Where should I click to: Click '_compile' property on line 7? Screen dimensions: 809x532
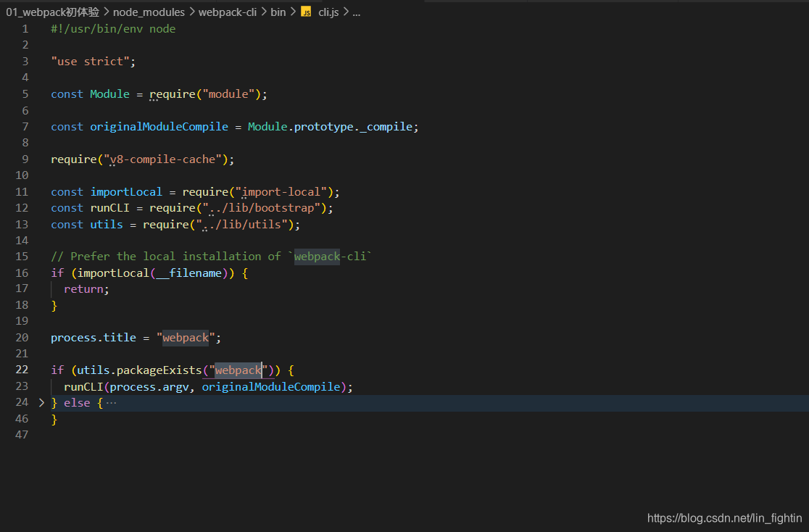click(386, 126)
